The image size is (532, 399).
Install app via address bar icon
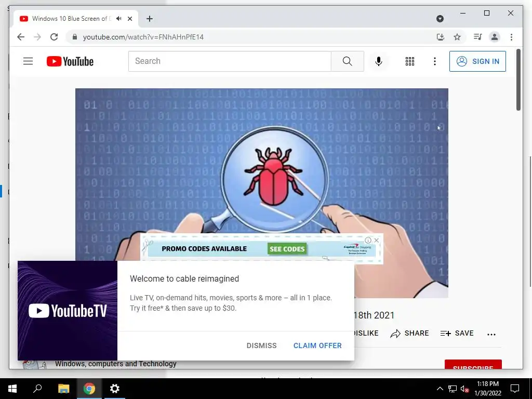(441, 37)
